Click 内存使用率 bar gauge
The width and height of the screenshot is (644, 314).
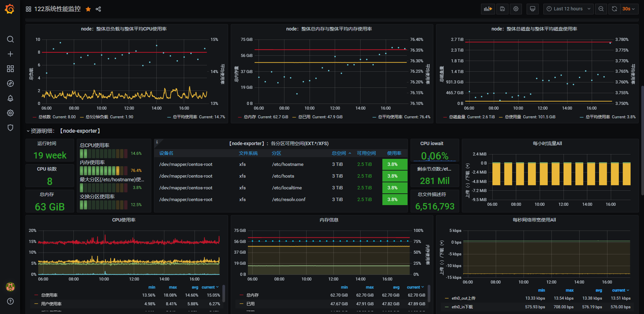(104, 171)
